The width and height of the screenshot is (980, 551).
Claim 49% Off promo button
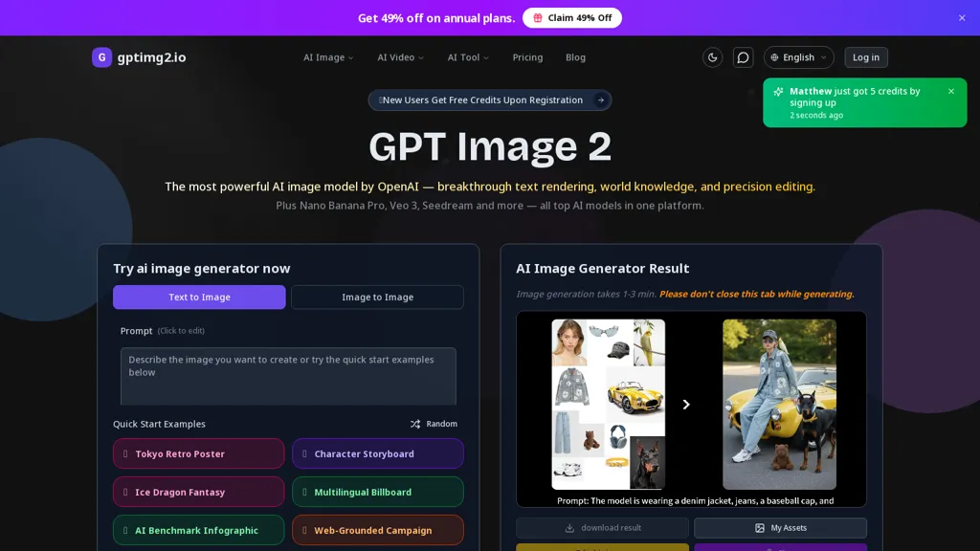click(x=572, y=18)
